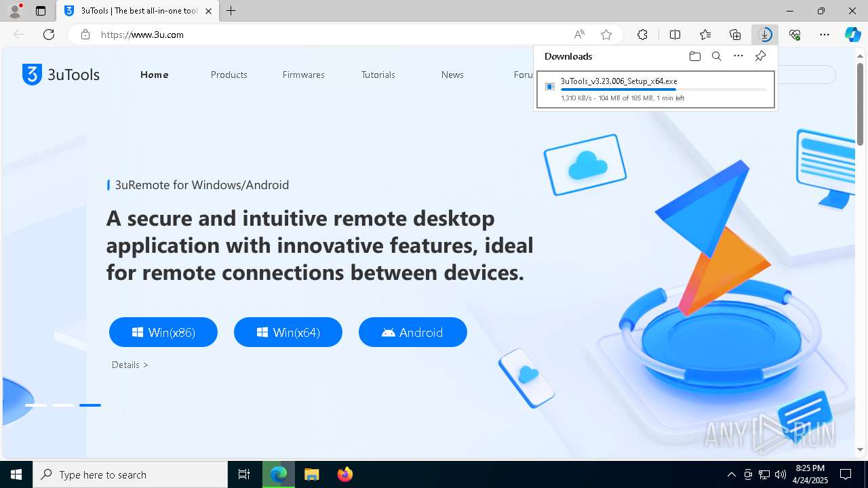Click the 3uTools_v3.23.006_Setup_x64.exe download item

click(x=655, y=89)
